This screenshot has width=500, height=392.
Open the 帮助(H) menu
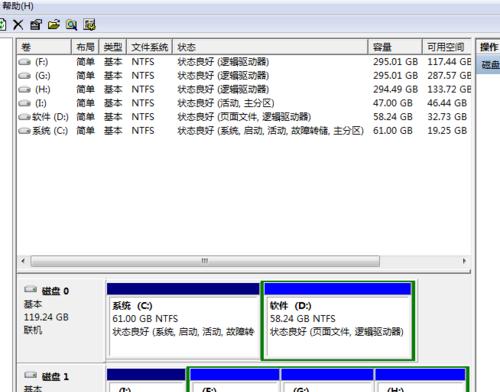click(x=18, y=6)
